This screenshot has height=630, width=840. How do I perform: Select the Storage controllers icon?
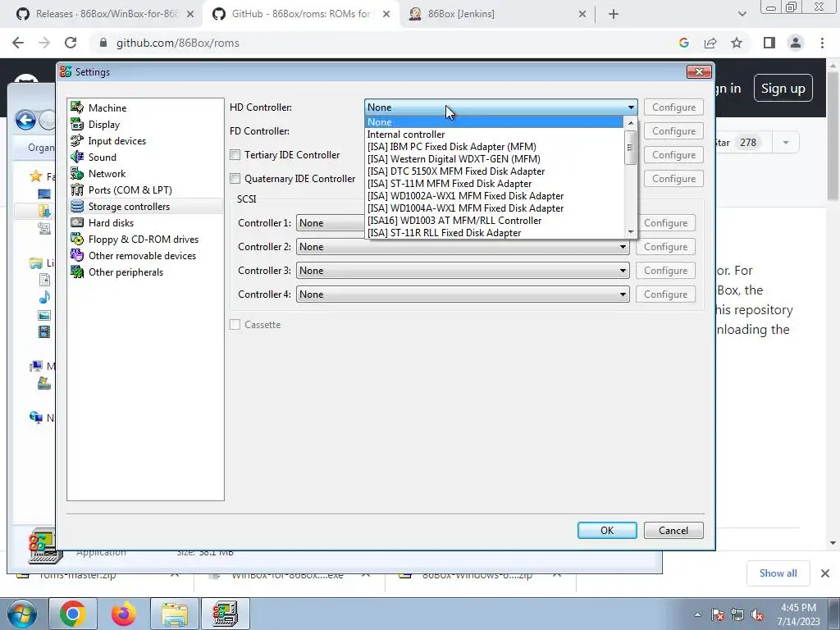pyautogui.click(x=77, y=206)
